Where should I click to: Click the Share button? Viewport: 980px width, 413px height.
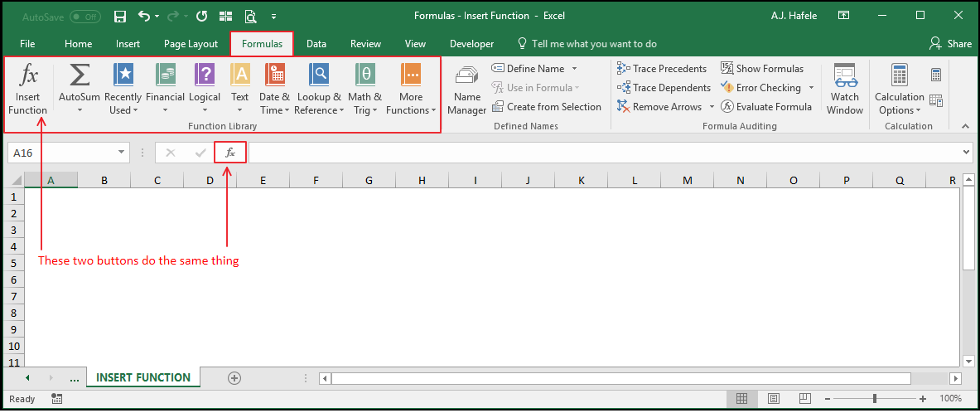pyautogui.click(x=950, y=43)
